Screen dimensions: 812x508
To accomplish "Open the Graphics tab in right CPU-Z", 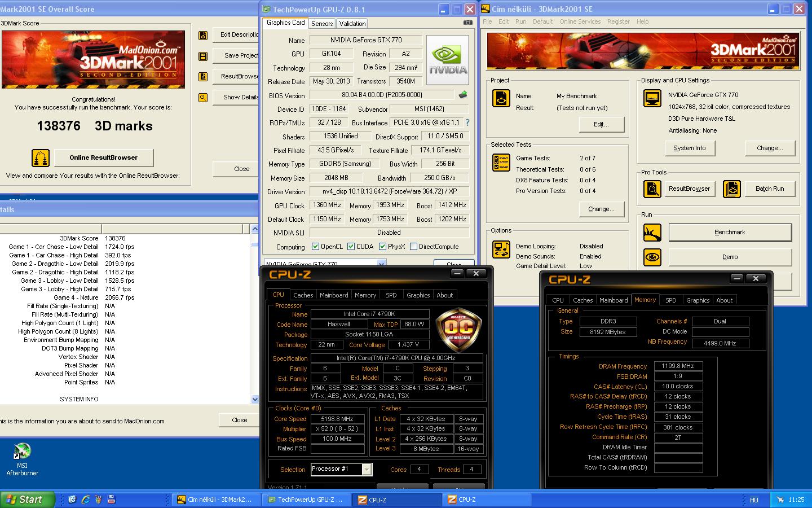I will [x=698, y=300].
